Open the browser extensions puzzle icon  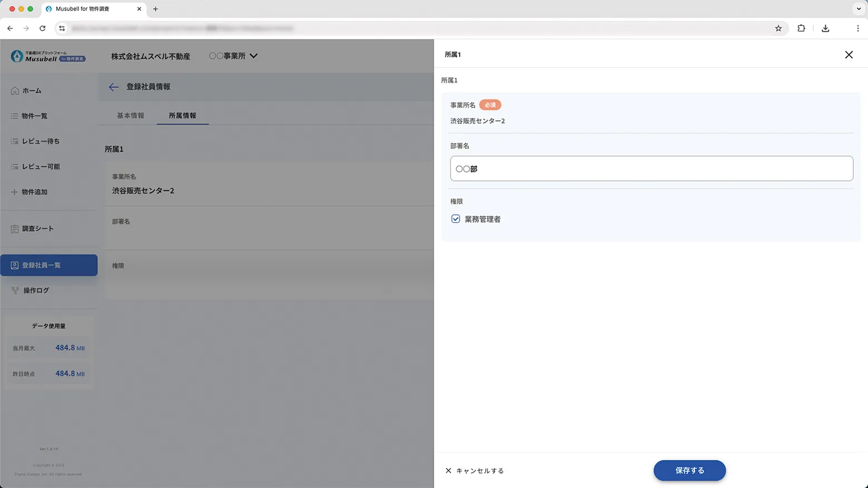click(801, 28)
